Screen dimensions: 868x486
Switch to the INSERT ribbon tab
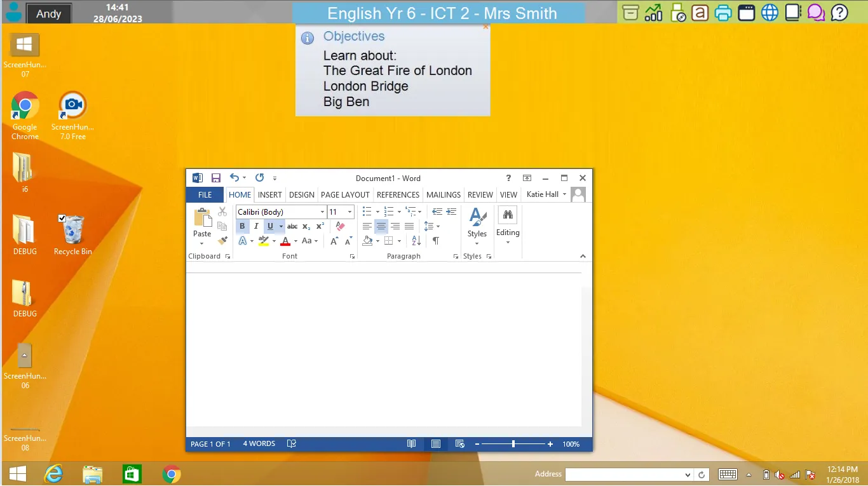[270, 195]
